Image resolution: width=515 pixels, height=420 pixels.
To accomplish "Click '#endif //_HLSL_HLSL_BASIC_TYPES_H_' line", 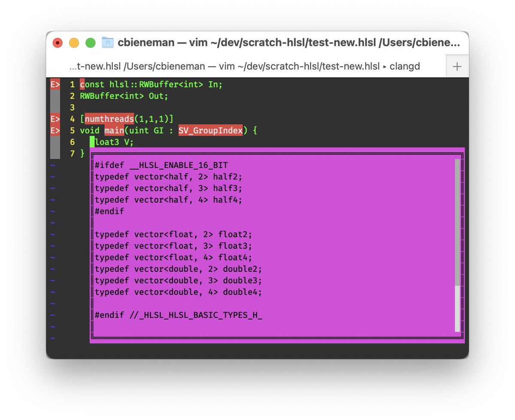I will tap(179, 316).
